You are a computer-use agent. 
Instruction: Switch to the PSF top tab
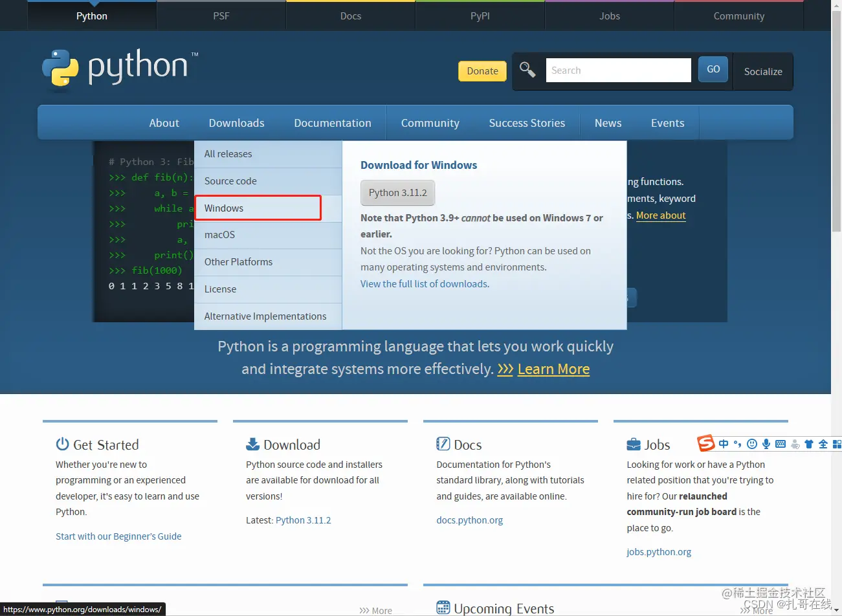coord(221,16)
